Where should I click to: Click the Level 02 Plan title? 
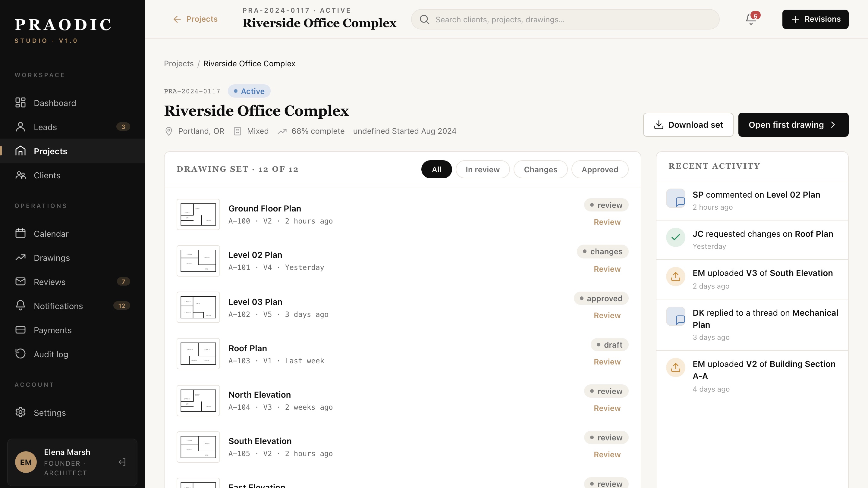point(255,255)
